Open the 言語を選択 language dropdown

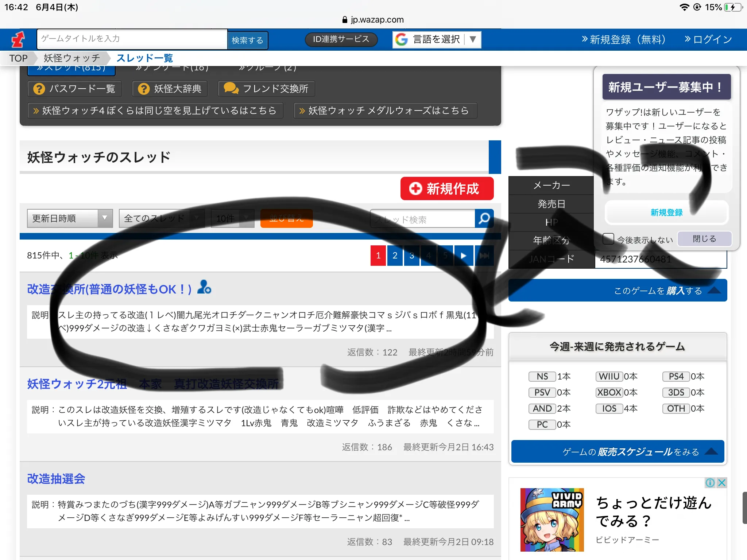[437, 39]
